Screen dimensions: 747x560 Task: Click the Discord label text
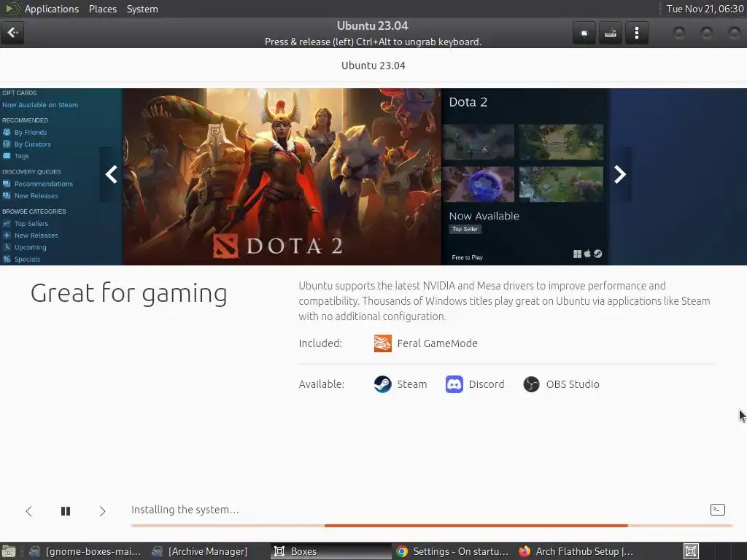pos(487,384)
